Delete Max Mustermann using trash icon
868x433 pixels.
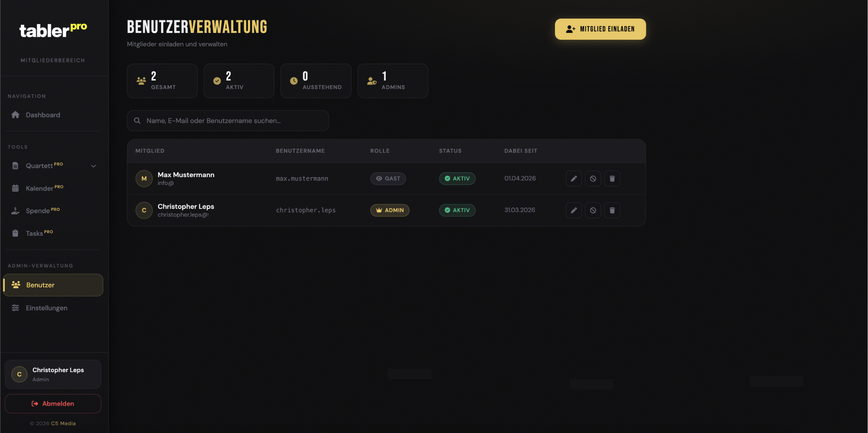click(x=612, y=178)
